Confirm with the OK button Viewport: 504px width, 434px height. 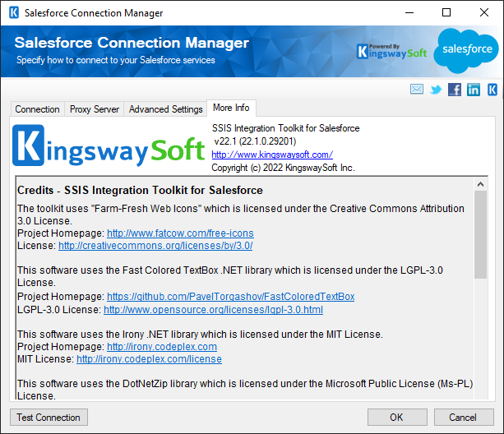(x=397, y=418)
